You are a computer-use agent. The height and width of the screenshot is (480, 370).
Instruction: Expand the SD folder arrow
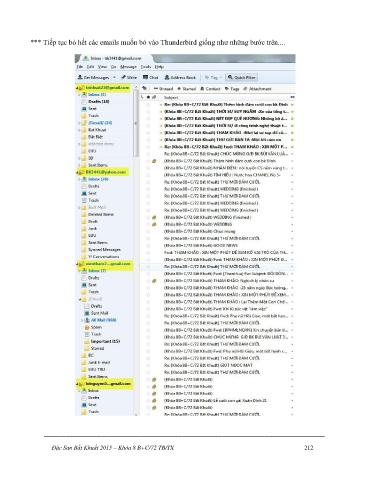(80, 158)
